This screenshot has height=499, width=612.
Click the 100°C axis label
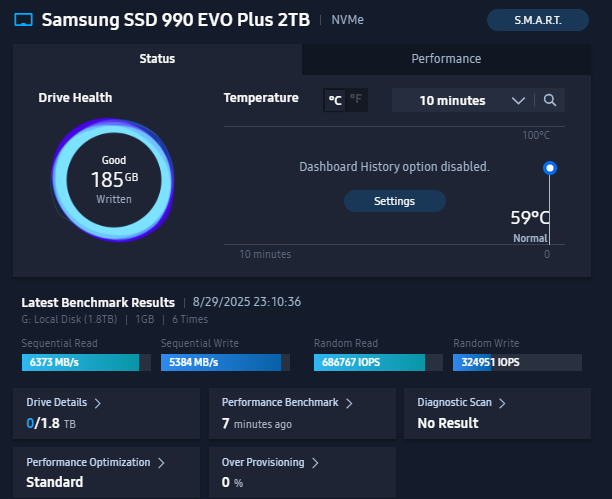[536, 135]
